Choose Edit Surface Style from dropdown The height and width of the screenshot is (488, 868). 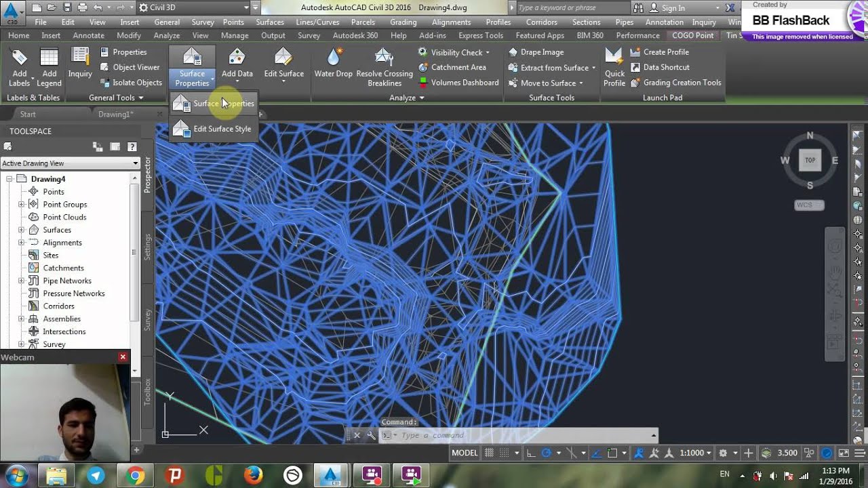[212, 129]
